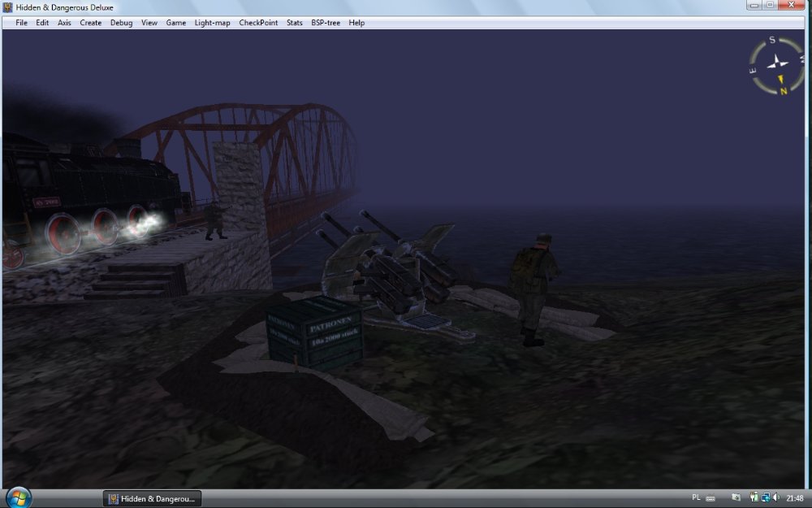812x508 pixels.
Task: Open the Create menu
Action: click(91, 23)
